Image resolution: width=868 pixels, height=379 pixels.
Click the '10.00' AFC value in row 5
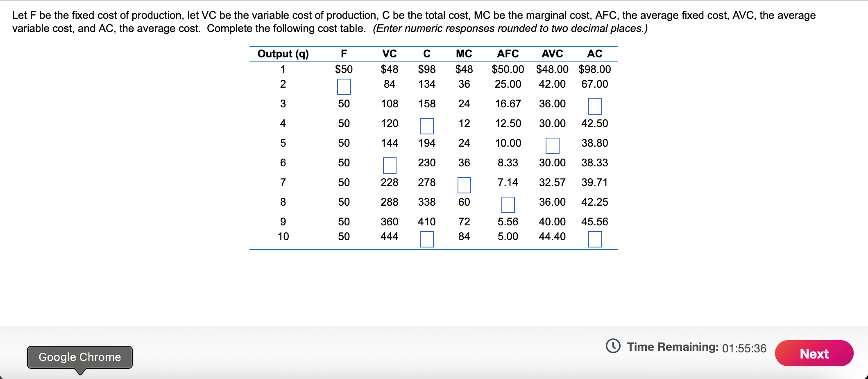pyautogui.click(x=508, y=143)
